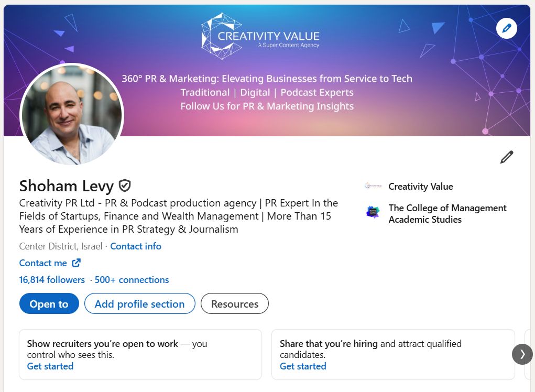Open The College of Management Academic Studies
Screen dimensions: 535x392
tap(447, 214)
